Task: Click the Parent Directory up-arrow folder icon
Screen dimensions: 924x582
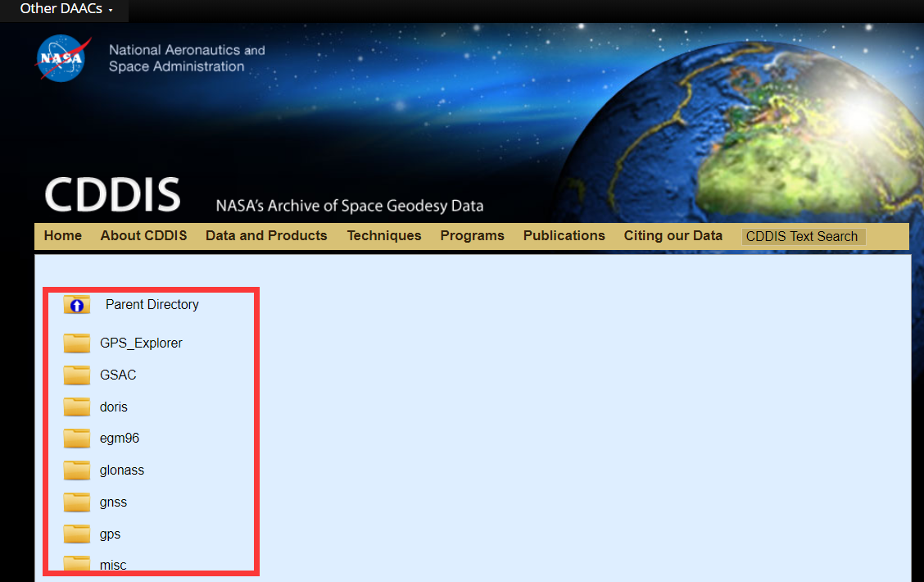Action: [77, 305]
